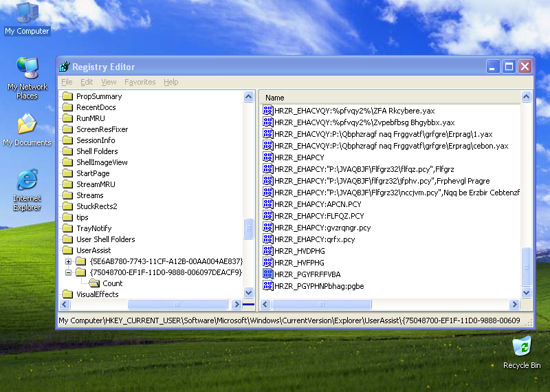Viewport: 550px width, 392px height.
Task: Select the VisualEffects key
Action: (98, 294)
